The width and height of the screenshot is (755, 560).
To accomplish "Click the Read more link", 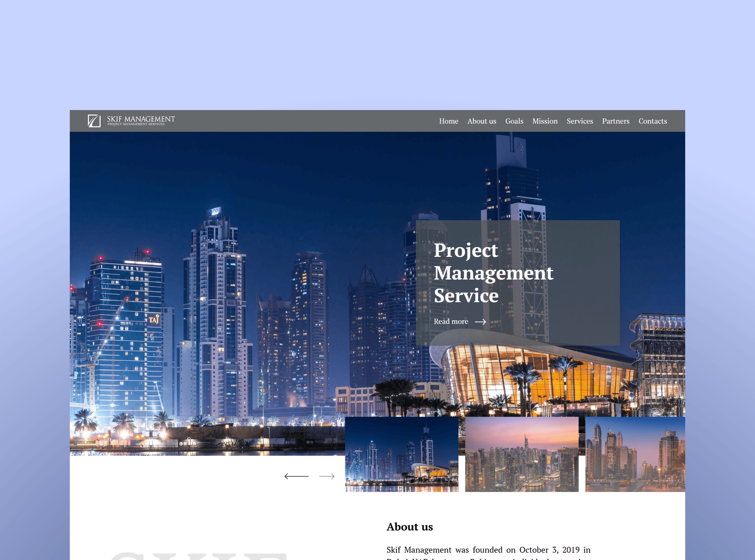I will (451, 321).
